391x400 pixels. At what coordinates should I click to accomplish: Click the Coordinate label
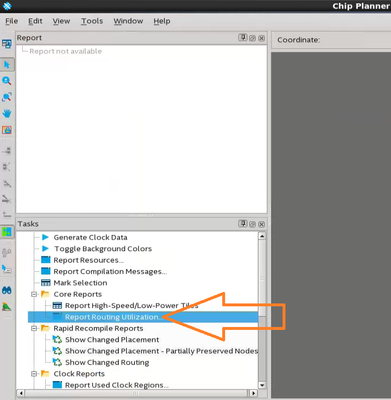pyautogui.click(x=299, y=40)
